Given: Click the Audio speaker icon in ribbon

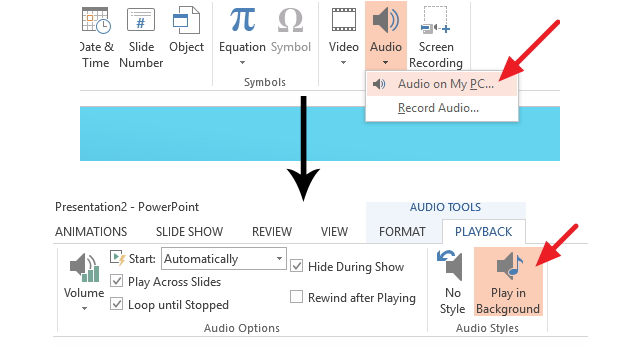Looking at the screenshot, I should (386, 20).
